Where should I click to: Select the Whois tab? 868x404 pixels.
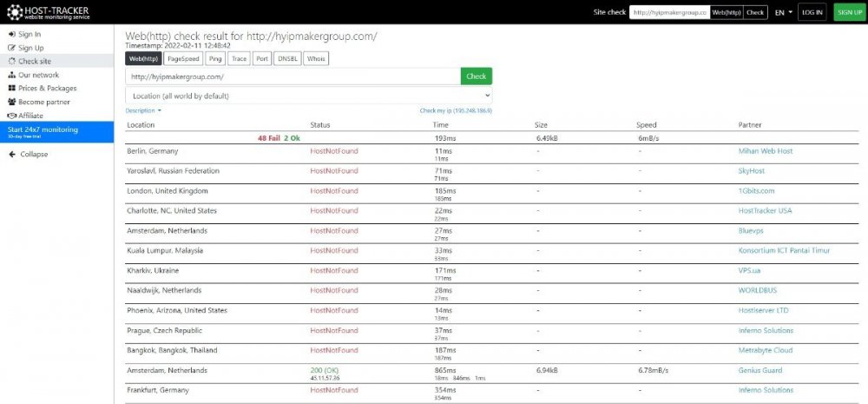pos(315,59)
